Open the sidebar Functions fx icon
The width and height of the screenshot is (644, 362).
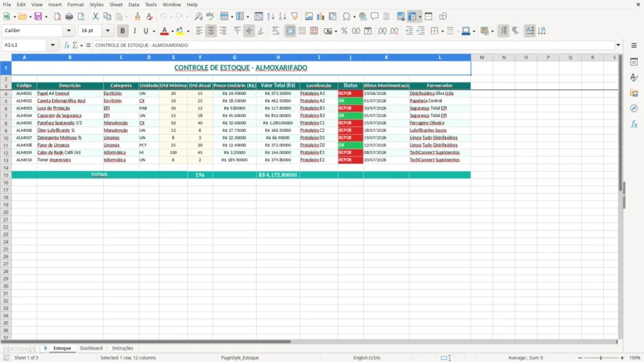click(x=634, y=124)
